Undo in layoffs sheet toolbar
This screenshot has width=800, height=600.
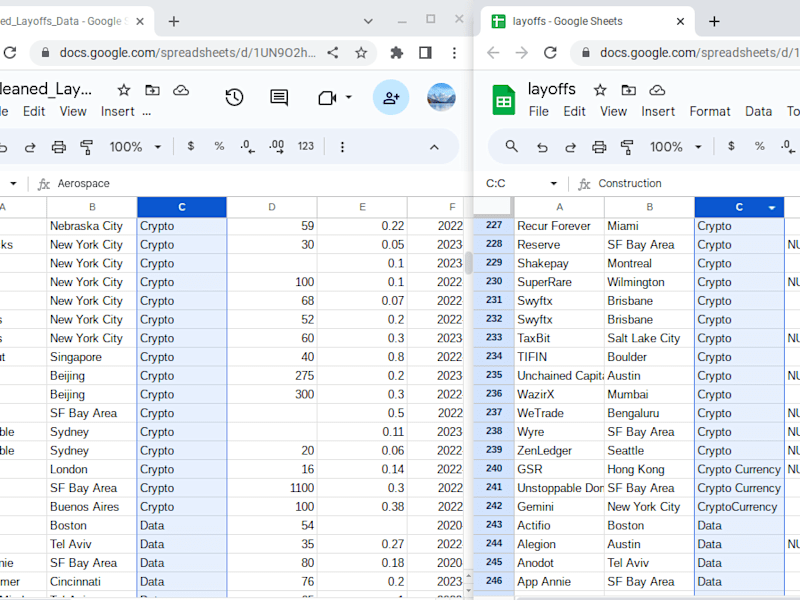tap(542, 147)
